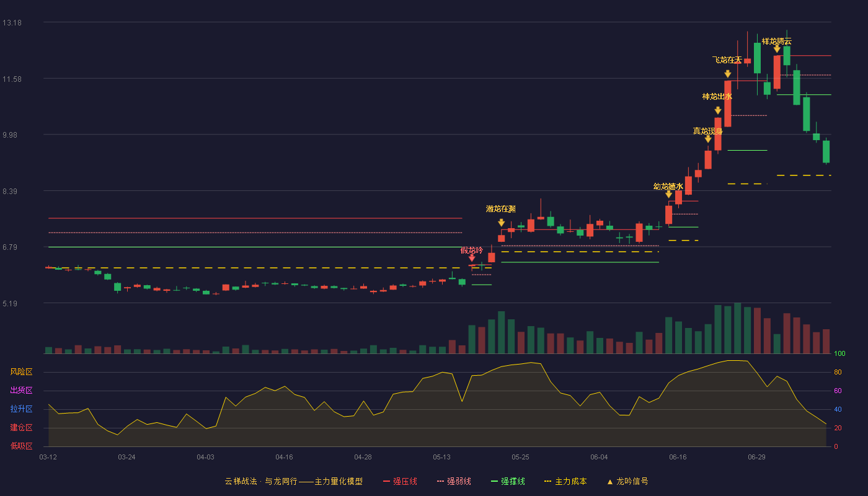
Task: Click the 04-03 date label
Action: click(x=206, y=457)
